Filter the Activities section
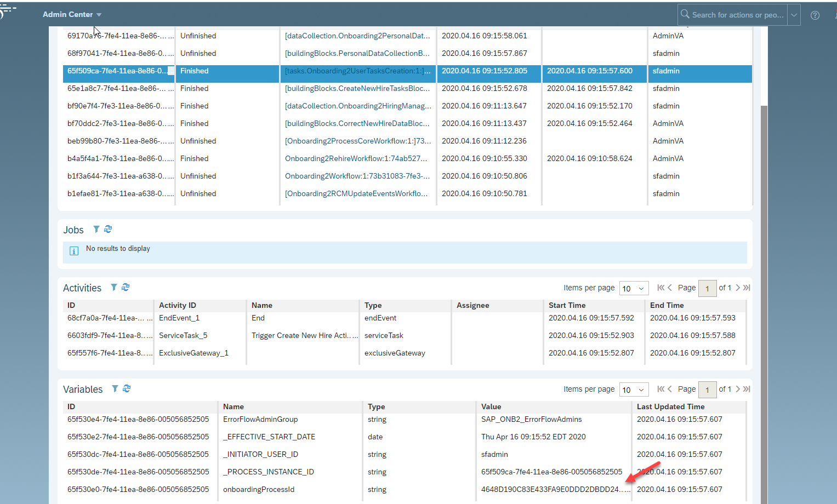 point(114,287)
